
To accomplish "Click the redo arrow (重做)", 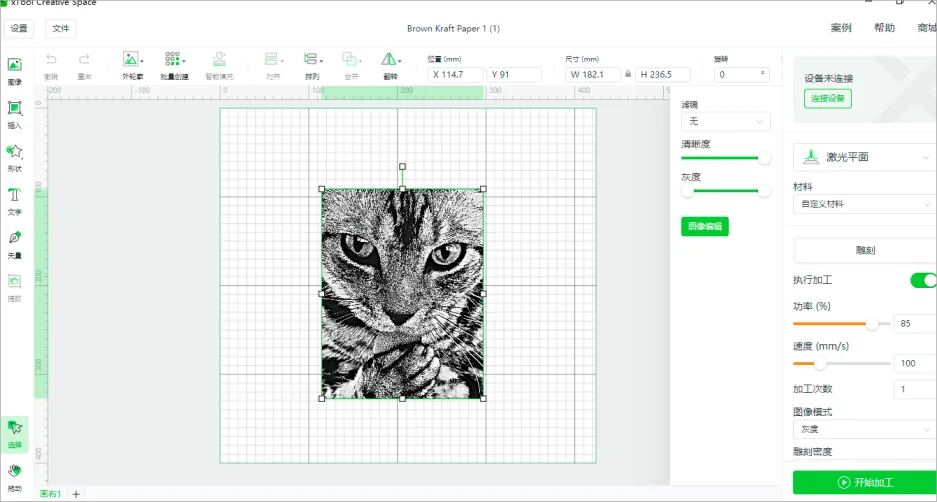I will [84, 59].
